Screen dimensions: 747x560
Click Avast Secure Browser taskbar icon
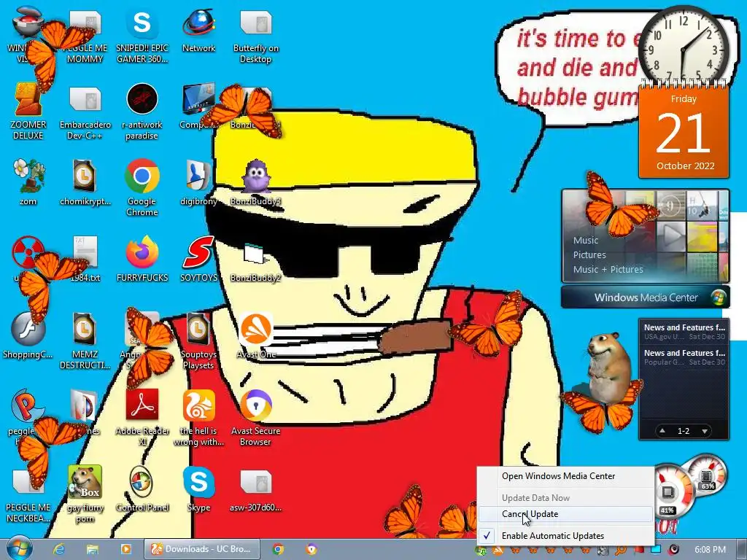pyautogui.click(x=311, y=549)
